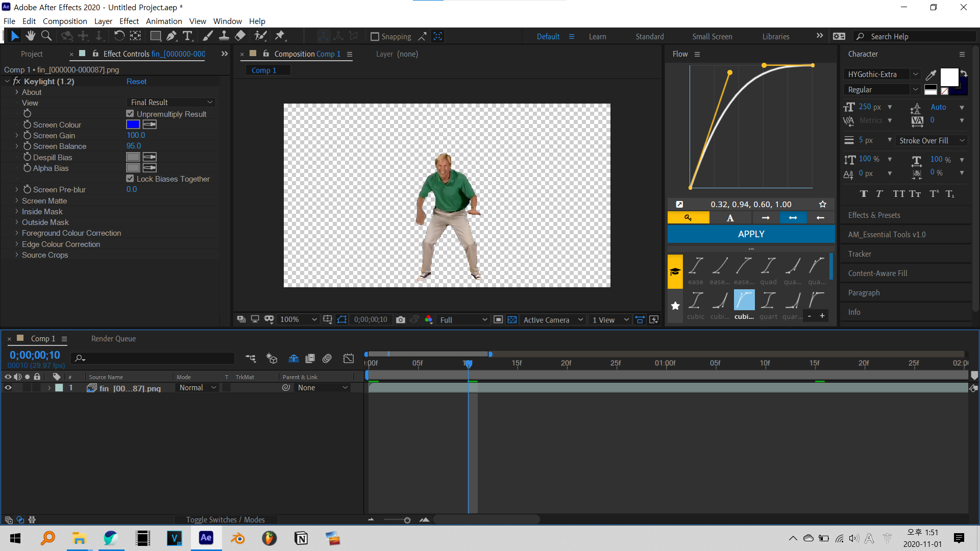
Task: Enable the Snapping checkbox
Action: (375, 37)
